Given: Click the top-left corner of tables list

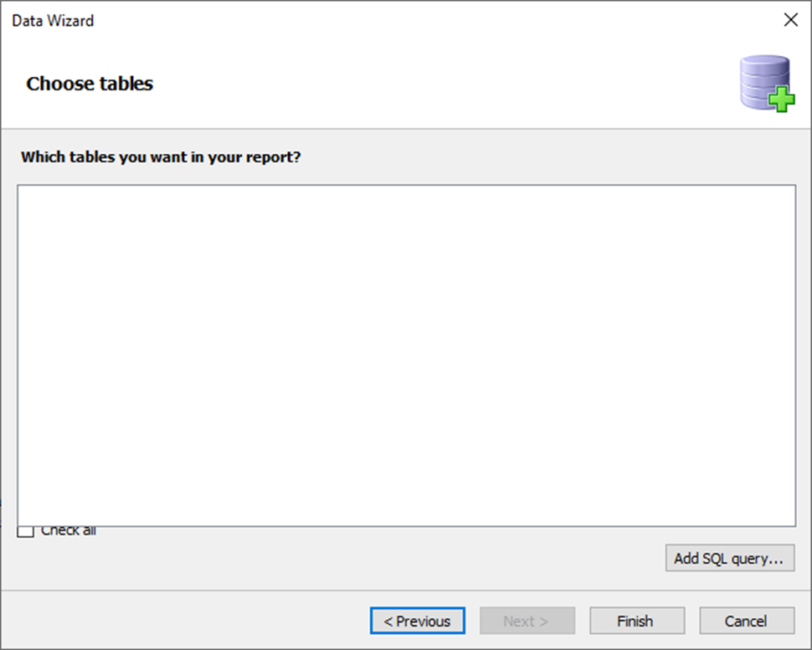Looking at the screenshot, I should [31, 197].
